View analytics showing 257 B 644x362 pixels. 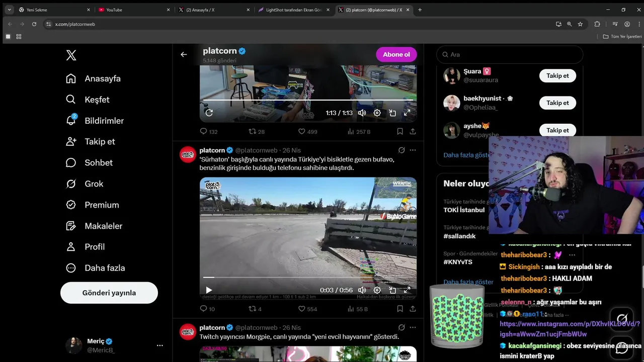[x=359, y=132]
